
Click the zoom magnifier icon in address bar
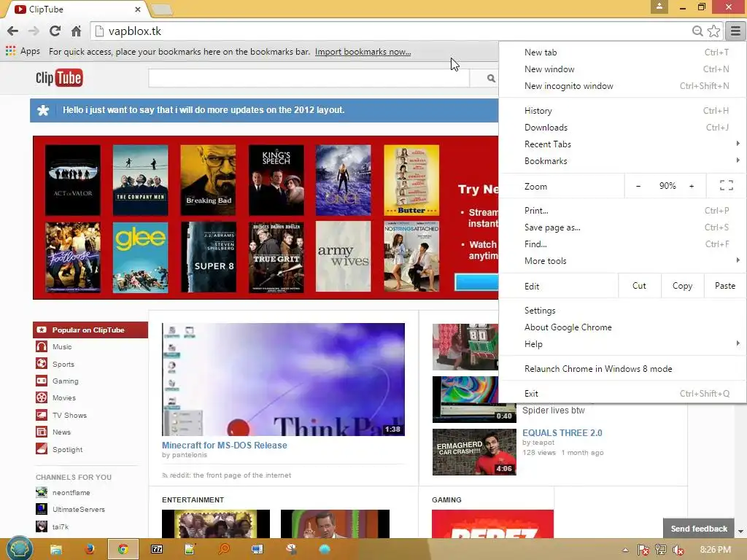pos(697,31)
